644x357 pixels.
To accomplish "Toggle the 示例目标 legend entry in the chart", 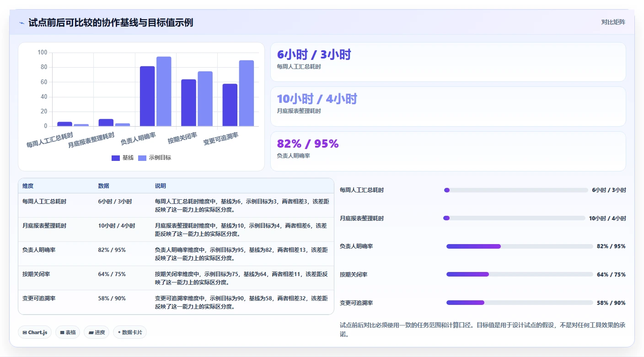I will 155,158.
